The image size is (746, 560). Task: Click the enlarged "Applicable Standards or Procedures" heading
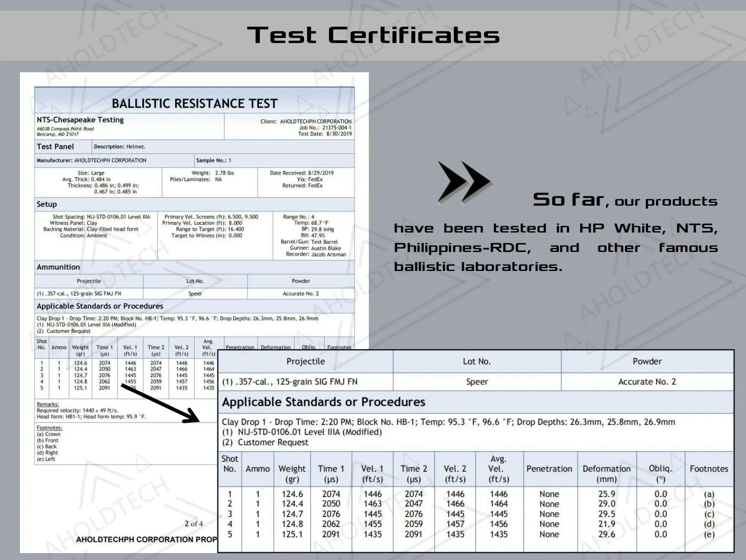tap(323, 402)
